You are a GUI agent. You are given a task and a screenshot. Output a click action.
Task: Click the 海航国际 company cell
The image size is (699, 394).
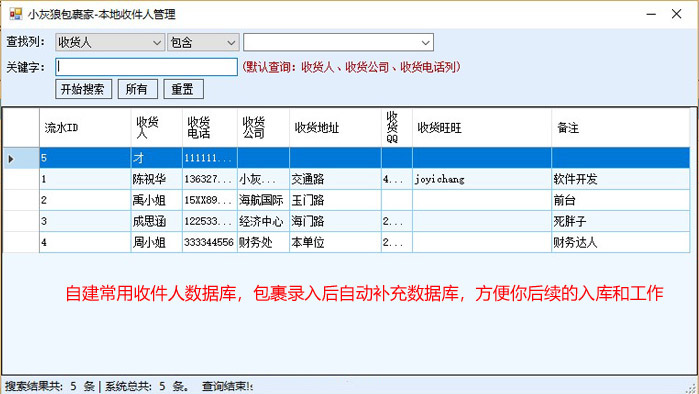(x=263, y=200)
